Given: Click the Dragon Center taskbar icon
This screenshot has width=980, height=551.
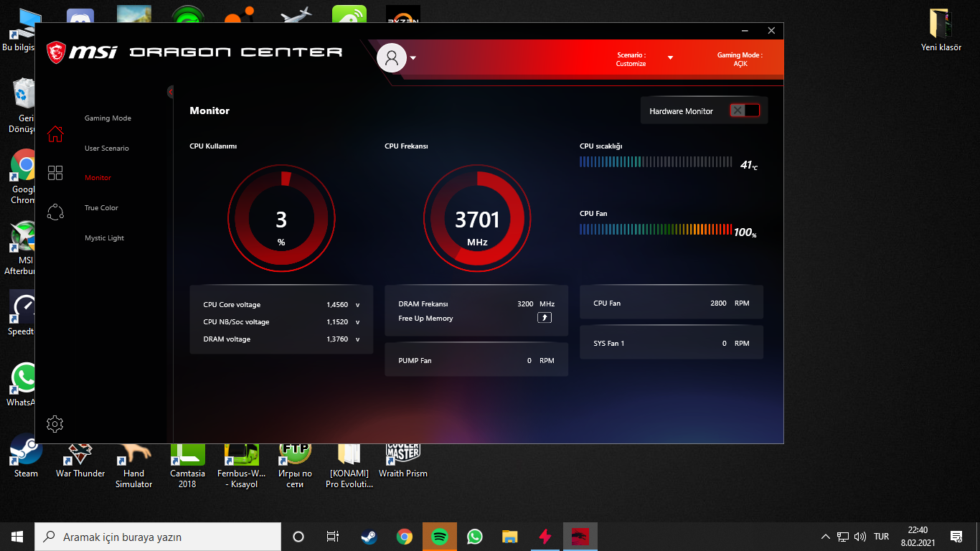Looking at the screenshot, I should pos(580,537).
